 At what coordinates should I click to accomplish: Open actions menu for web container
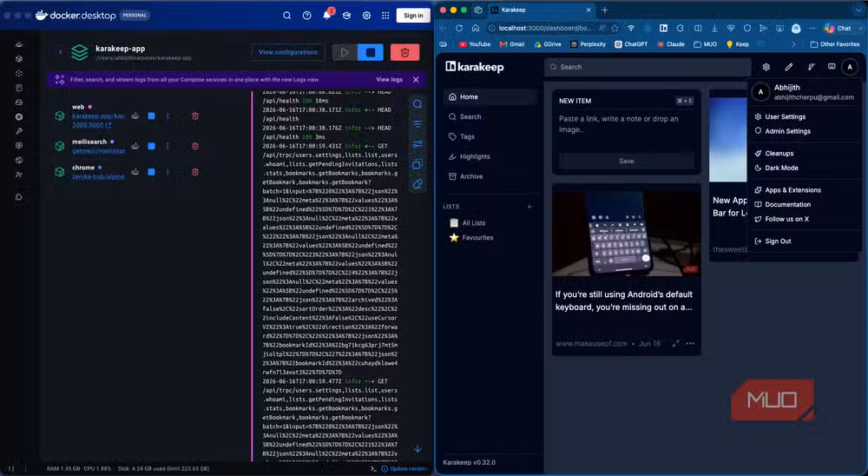pos(168,116)
